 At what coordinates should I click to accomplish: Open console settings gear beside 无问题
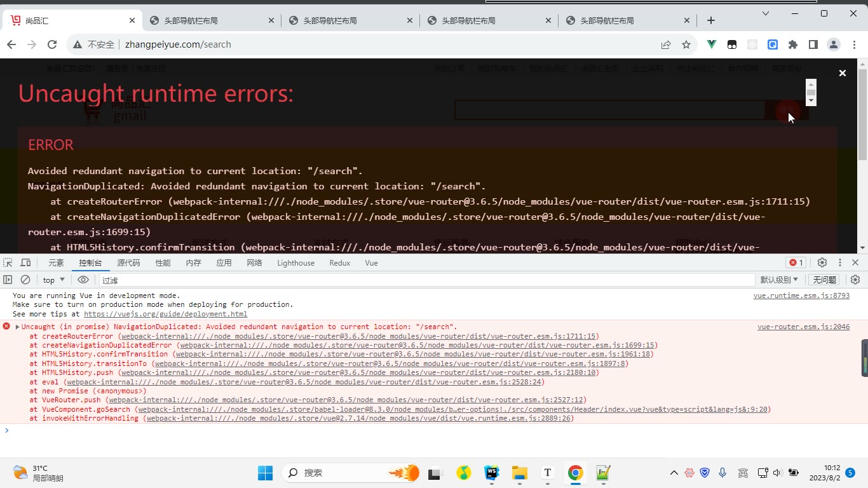(x=855, y=280)
